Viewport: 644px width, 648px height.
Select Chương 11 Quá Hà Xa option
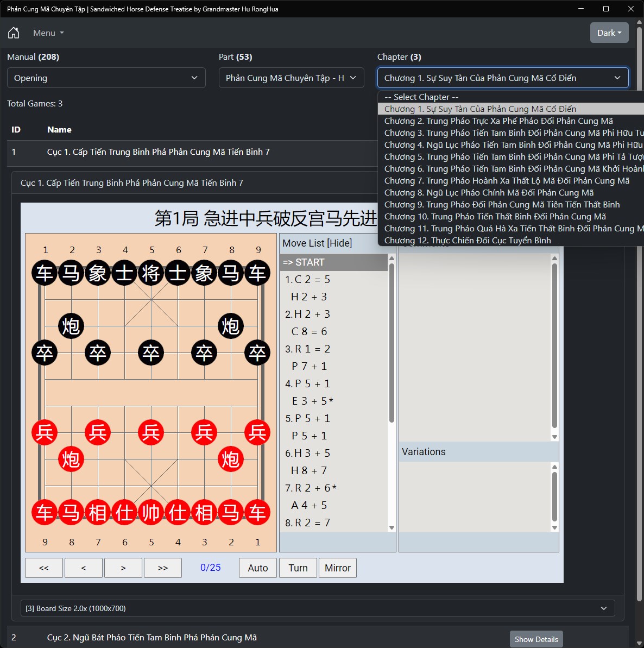(510, 229)
